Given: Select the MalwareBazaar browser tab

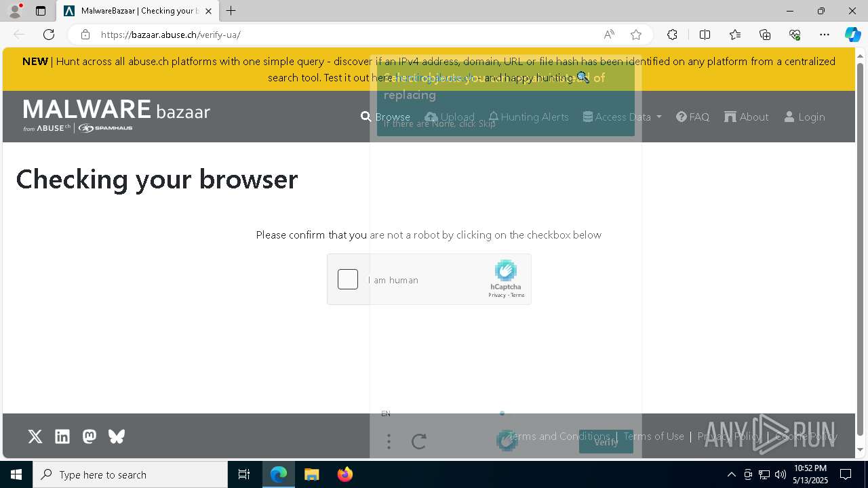Looking at the screenshot, I should 137,11.
